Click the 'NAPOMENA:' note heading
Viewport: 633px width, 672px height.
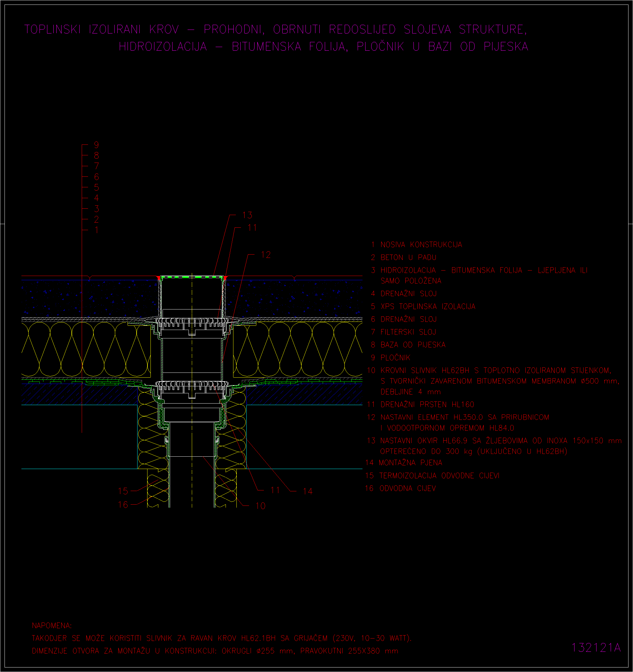pos(52,626)
